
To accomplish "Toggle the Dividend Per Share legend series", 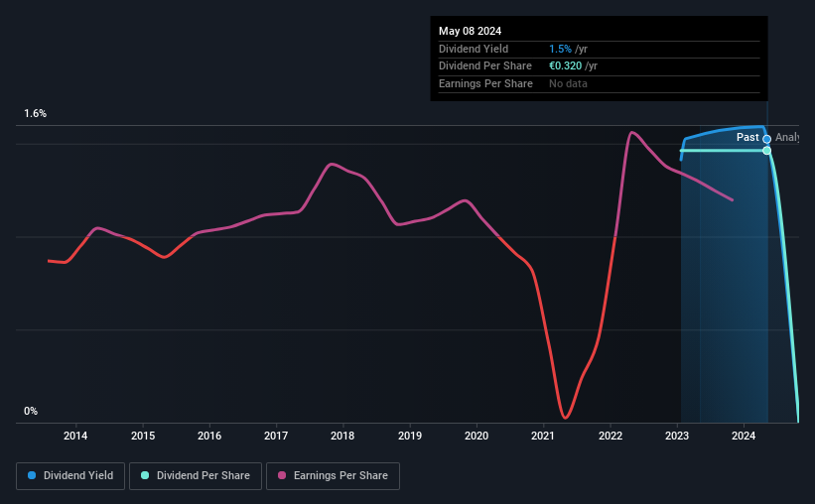I will pyautogui.click(x=196, y=476).
